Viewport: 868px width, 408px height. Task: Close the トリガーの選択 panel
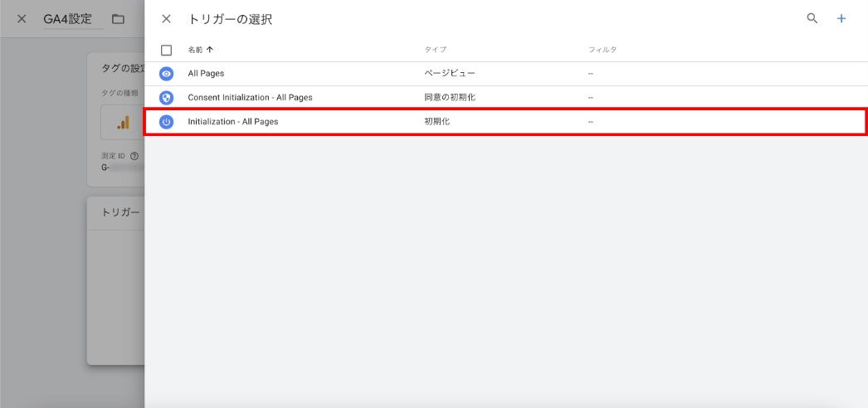coord(166,19)
